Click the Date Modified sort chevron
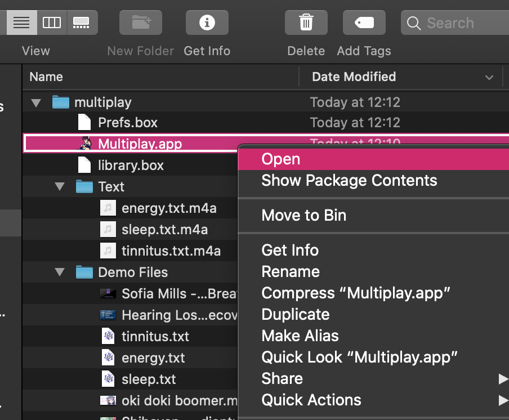The width and height of the screenshot is (509, 420). [489, 78]
